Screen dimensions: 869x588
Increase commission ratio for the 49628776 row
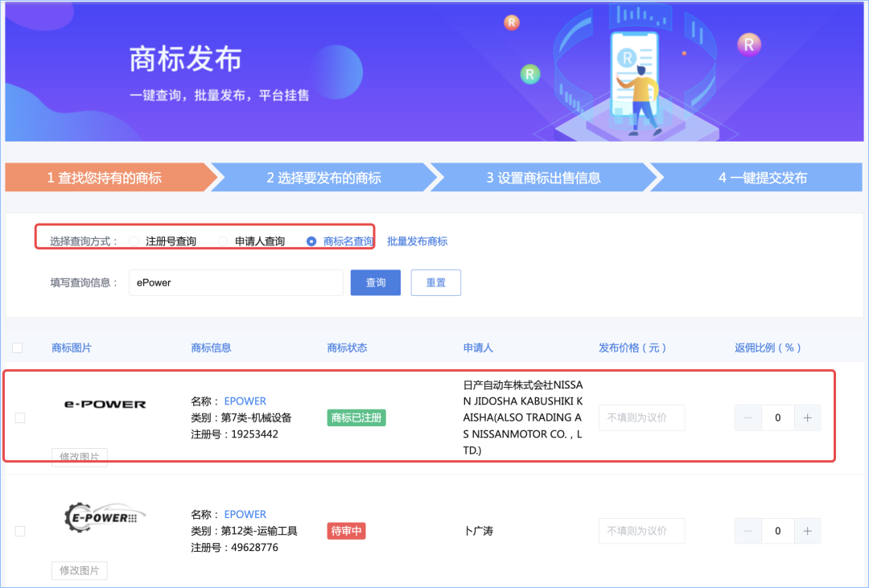click(808, 531)
